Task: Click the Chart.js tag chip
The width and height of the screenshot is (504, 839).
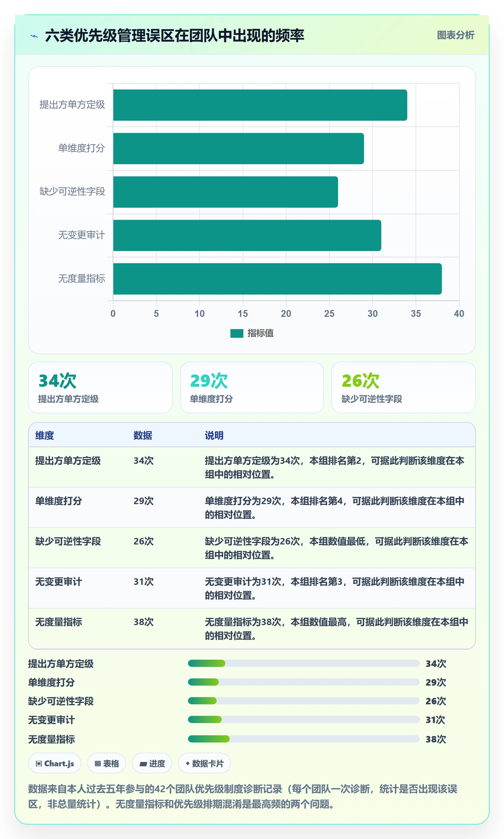Action: 55,763
